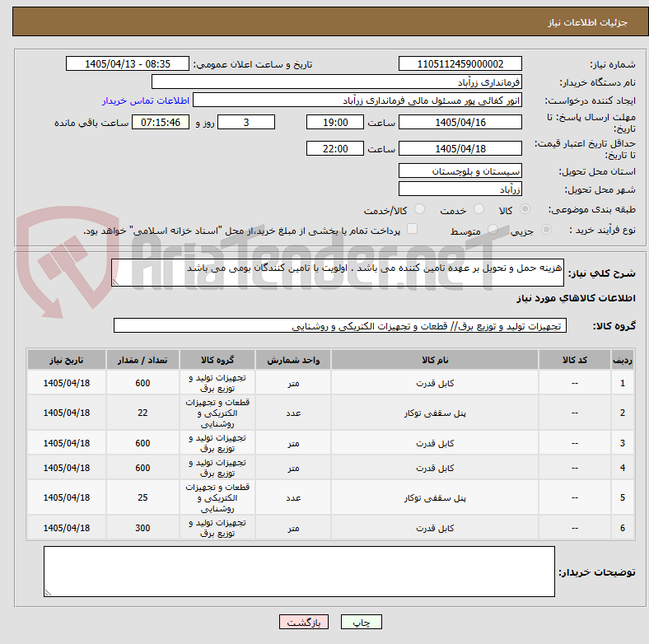Click کابل قدرت in row 4
649x644 pixels.
(x=435, y=468)
